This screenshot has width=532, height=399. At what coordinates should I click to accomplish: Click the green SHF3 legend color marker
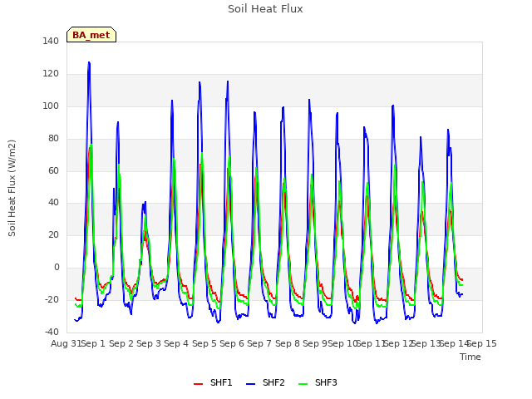pyautogui.click(x=303, y=384)
